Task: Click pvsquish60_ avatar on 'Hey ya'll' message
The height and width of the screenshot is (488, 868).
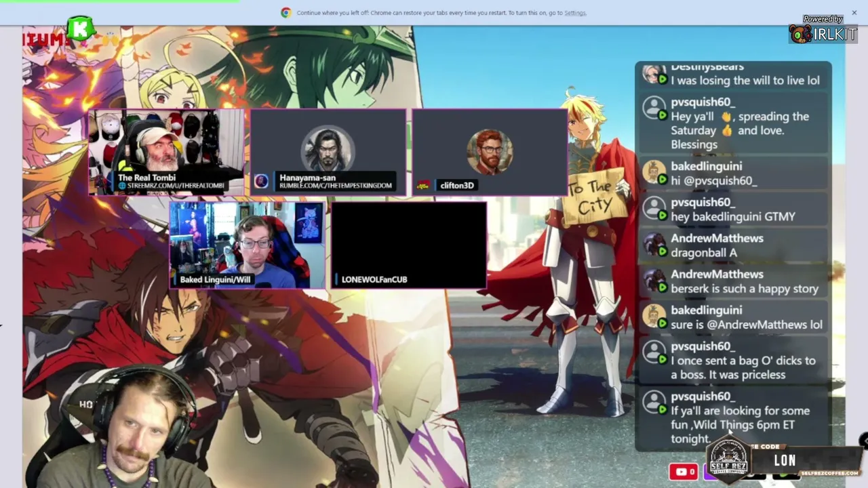Action: pos(654,107)
